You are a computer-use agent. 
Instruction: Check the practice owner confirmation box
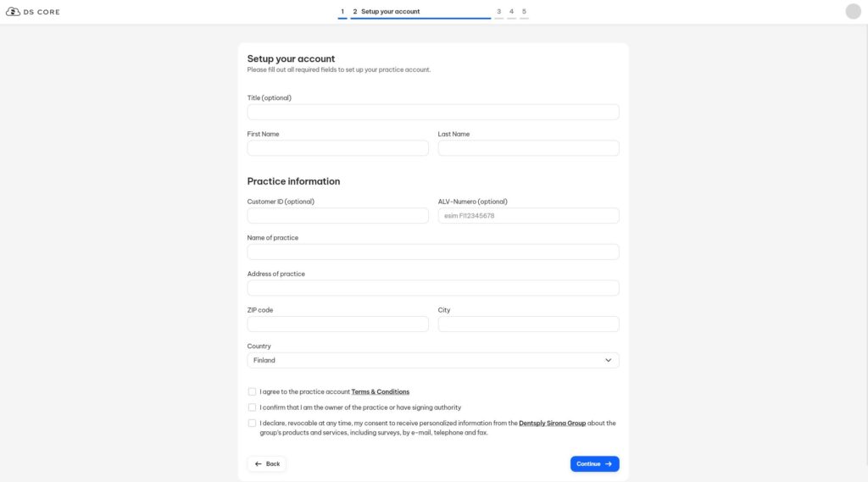(252, 407)
